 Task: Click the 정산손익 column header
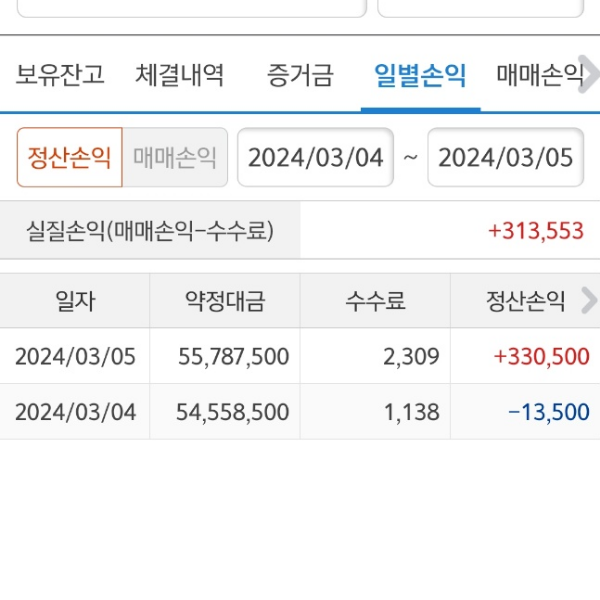click(525, 301)
